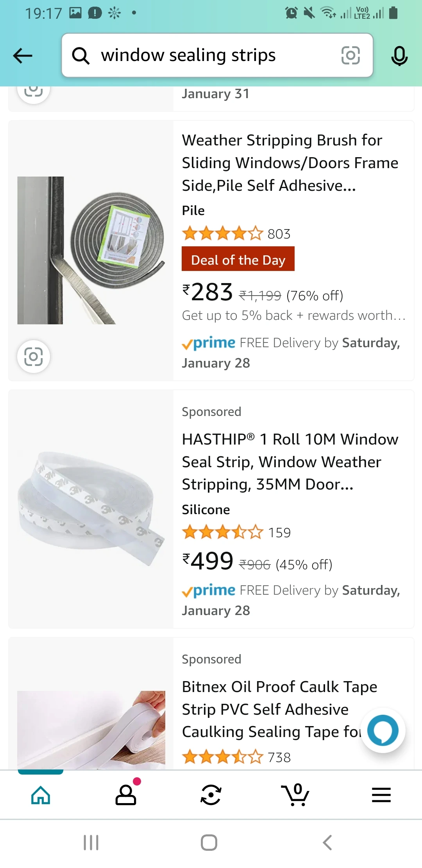
Task: View shopping cart with 0 items
Action: click(x=295, y=795)
